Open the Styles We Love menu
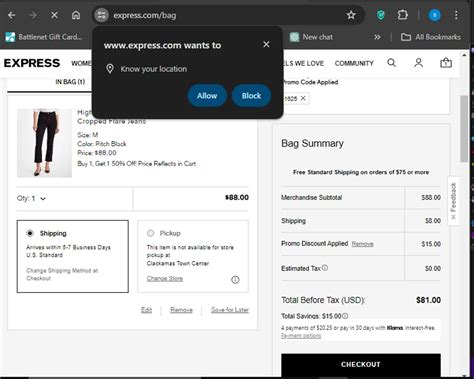This screenshot has height=379, width=474. [303, 63]
